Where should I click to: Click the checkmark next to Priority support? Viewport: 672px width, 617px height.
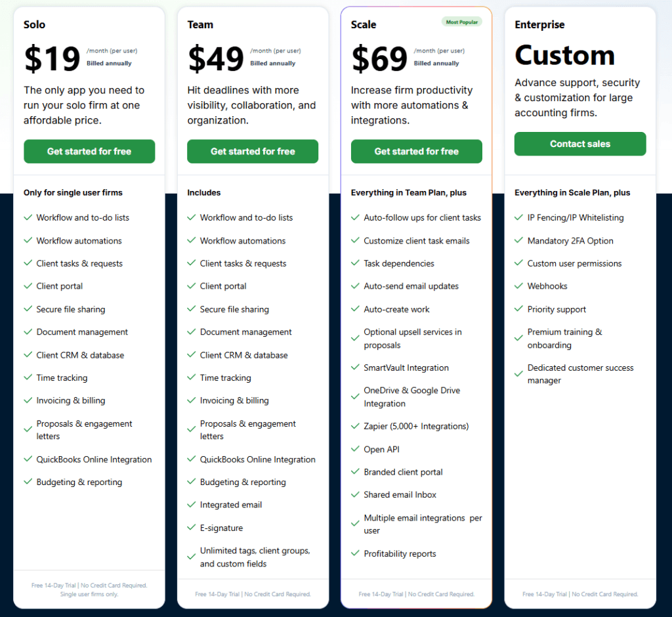[519, 309]
